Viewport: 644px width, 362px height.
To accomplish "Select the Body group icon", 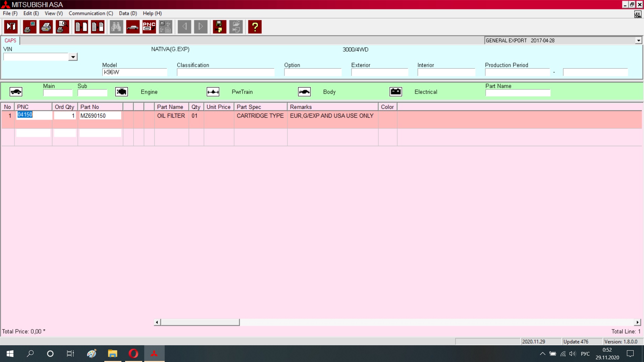I will pyautogui.click(x=304, y=92).
